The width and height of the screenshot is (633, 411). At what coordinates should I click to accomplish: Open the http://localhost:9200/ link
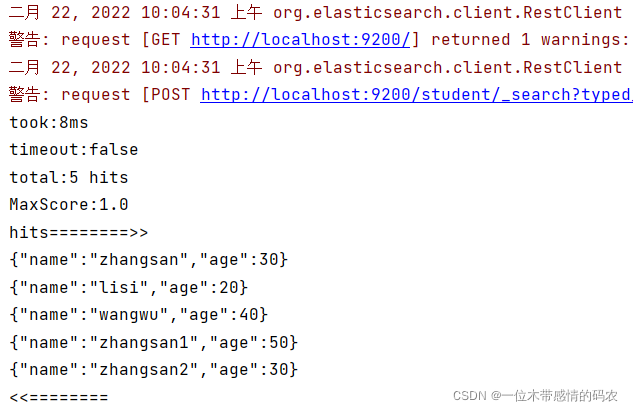(300, 40)
